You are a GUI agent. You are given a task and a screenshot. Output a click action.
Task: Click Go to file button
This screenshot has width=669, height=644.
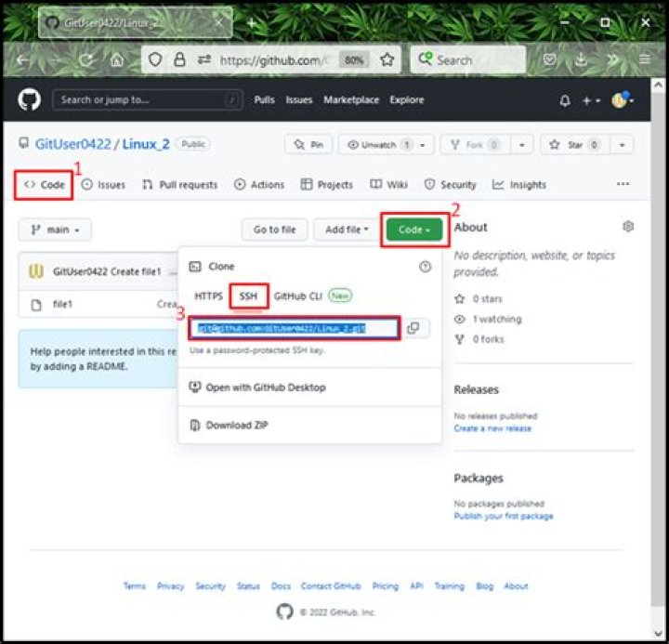click(274, 230)
